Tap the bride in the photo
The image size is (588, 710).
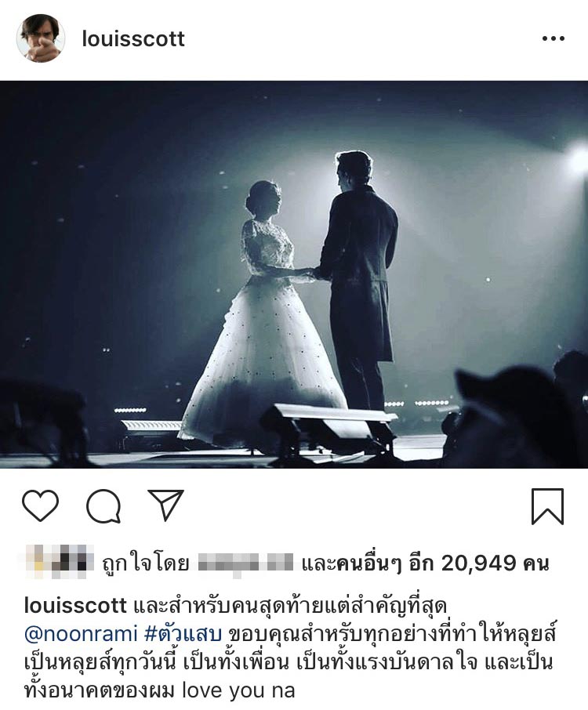click(263, 317)
